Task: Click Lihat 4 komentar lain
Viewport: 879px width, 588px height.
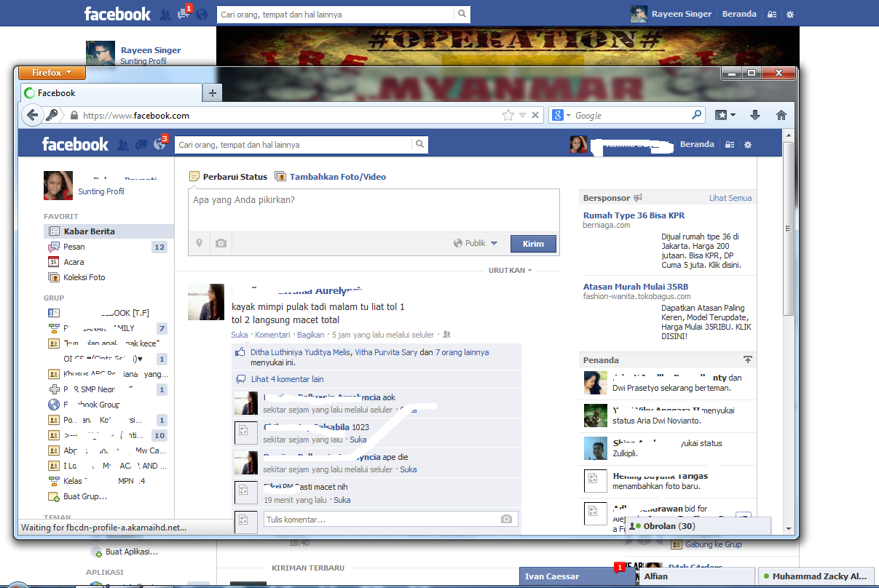Action: [287, 379]
